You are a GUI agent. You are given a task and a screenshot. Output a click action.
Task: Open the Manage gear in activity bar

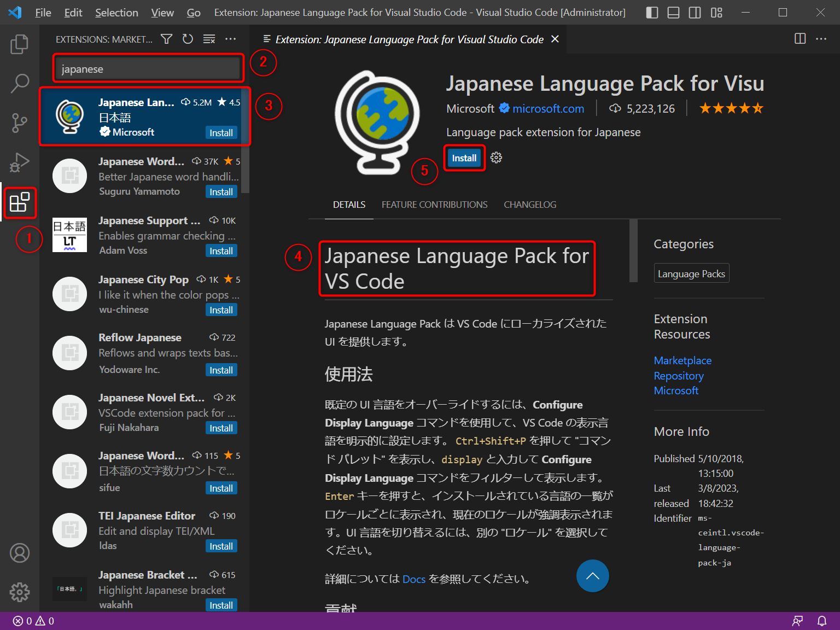click(x=20, y=592)
